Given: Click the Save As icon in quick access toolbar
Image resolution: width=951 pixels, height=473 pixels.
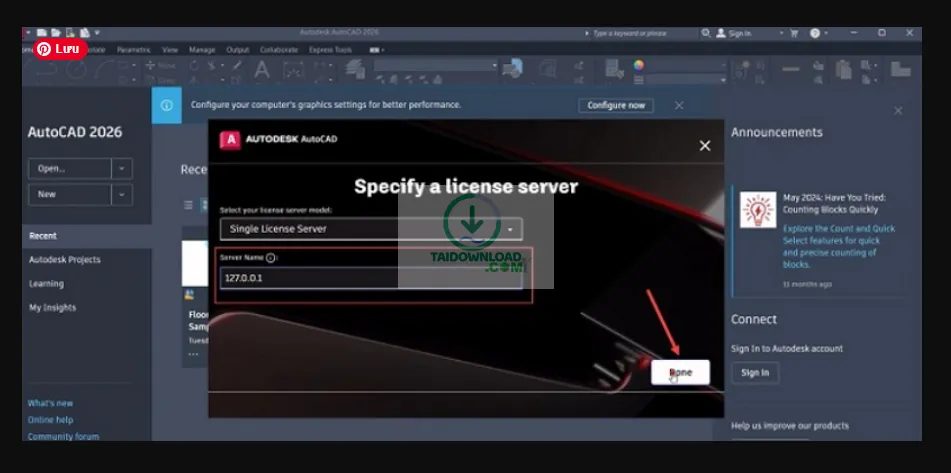Looking at the screenshot, I should 85,33.
